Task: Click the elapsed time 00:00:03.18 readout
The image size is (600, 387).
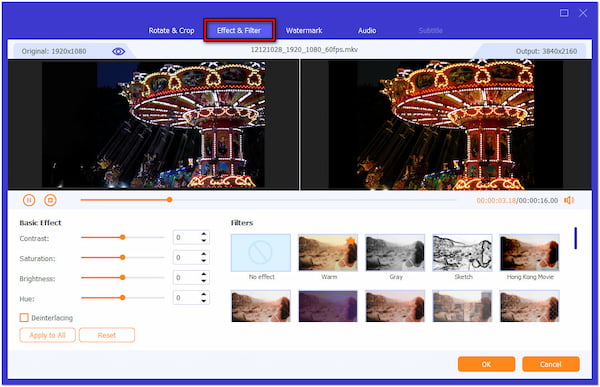Action: 496,200
